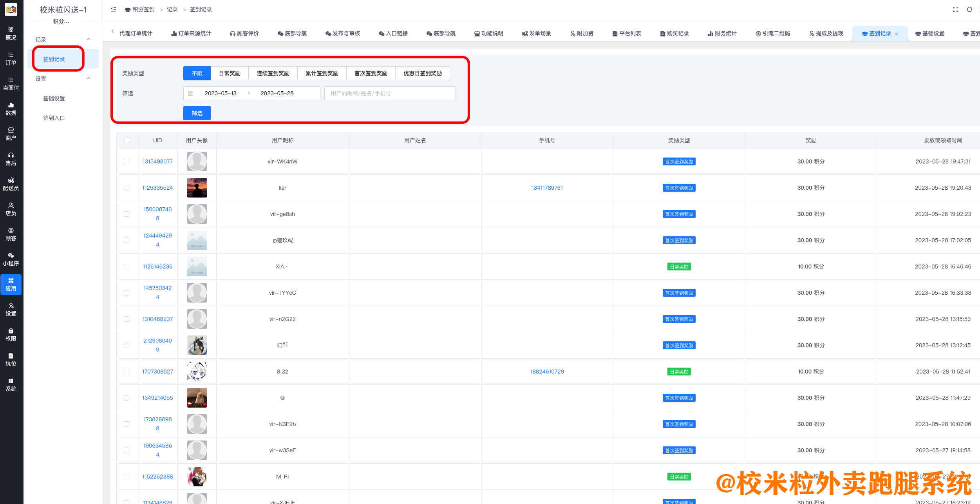This screenshot has height=504, width=980.
Task: Click the calendar icon in the date filter
Action: [191, 93]
